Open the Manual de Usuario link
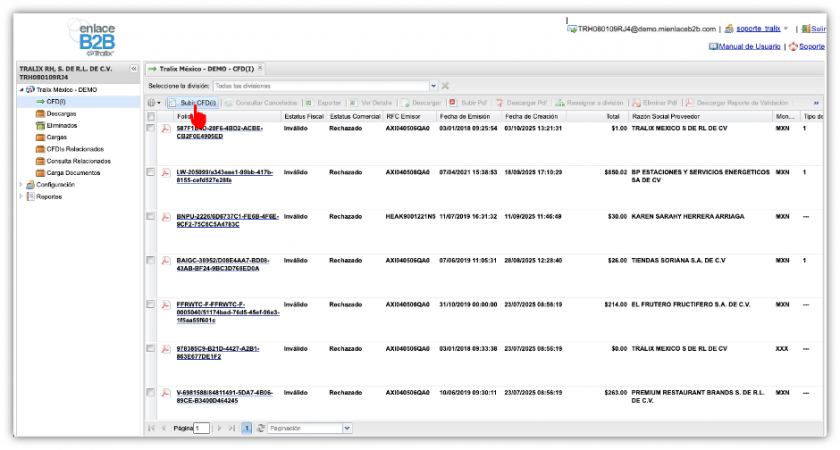This screenshot has width=840, height=450. coord(749,46)
